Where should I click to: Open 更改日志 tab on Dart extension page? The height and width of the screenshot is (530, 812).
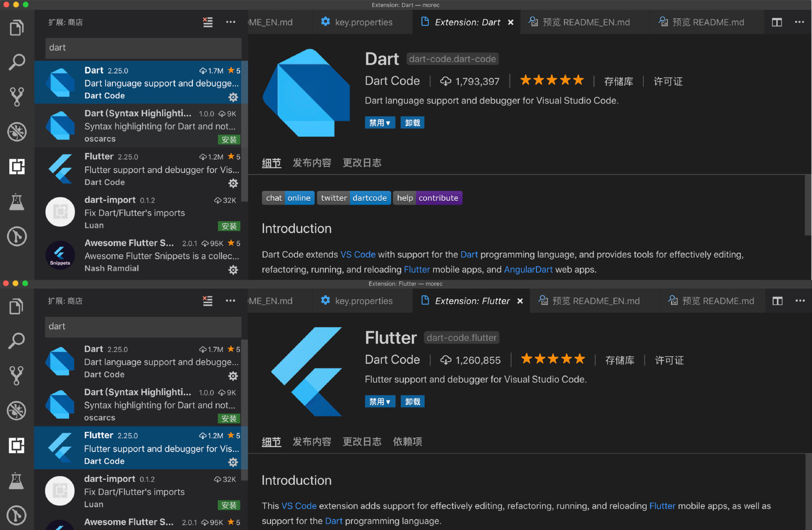click(x=362, y=163)
